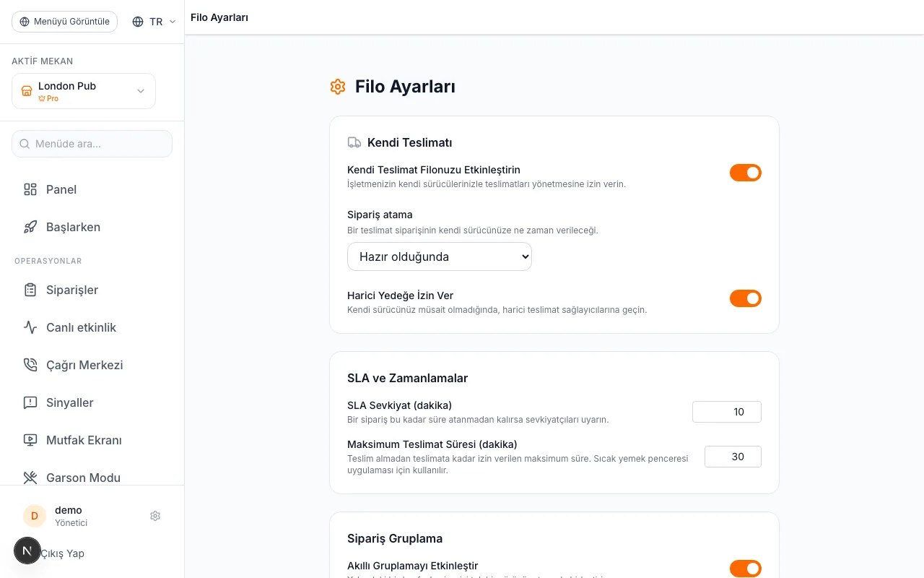Open Canlı etkinlik menu item
924x578 pixels.
(92, 327)
